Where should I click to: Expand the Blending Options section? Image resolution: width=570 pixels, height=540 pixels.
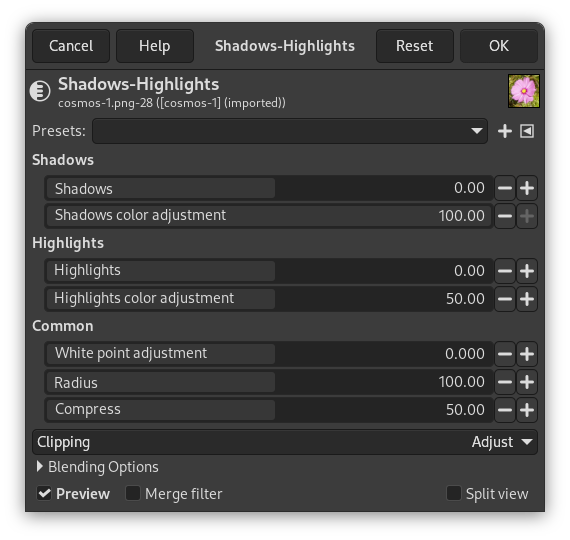tap(98, 467)
